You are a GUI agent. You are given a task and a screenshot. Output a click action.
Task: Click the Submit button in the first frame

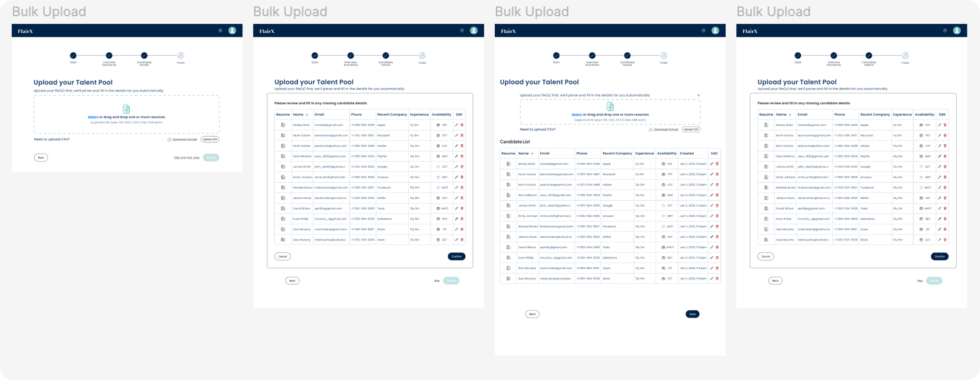pyautogui.click(x=211, y=158)
